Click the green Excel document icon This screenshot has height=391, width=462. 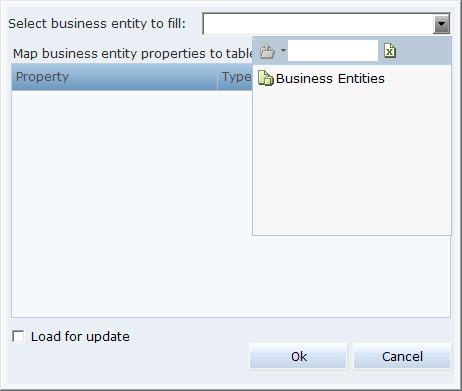coord(390,51)
